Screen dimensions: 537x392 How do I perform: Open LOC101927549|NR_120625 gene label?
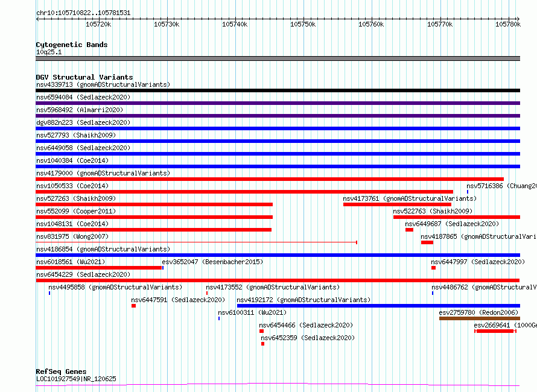76,379
